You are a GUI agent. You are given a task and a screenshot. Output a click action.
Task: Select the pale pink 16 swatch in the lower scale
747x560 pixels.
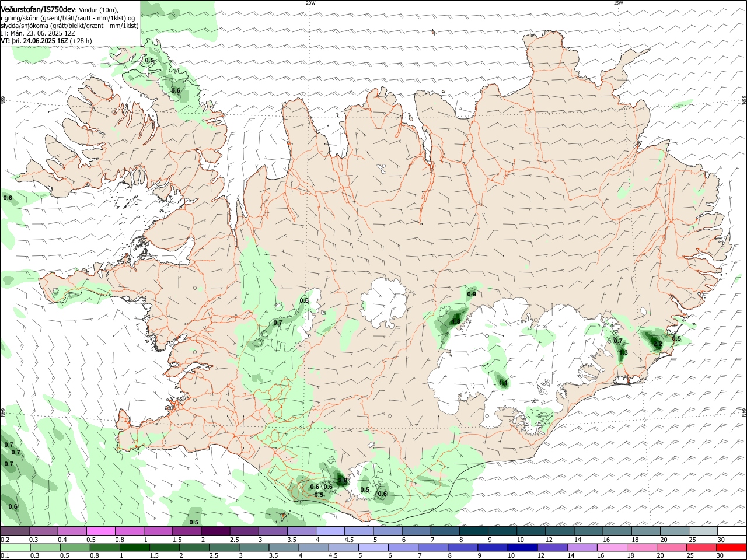pyautogui.click(x=612, y=547)
